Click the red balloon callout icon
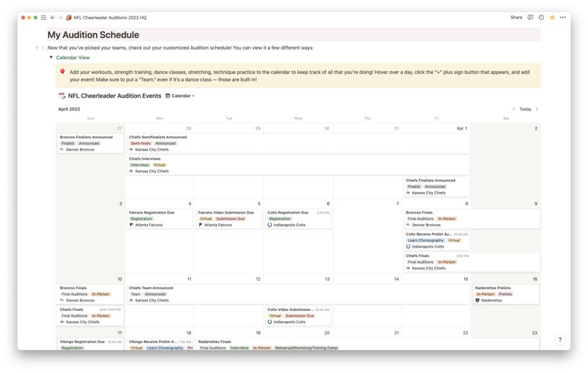The width and height of the screenshot is (588, 373). (62, 72)
